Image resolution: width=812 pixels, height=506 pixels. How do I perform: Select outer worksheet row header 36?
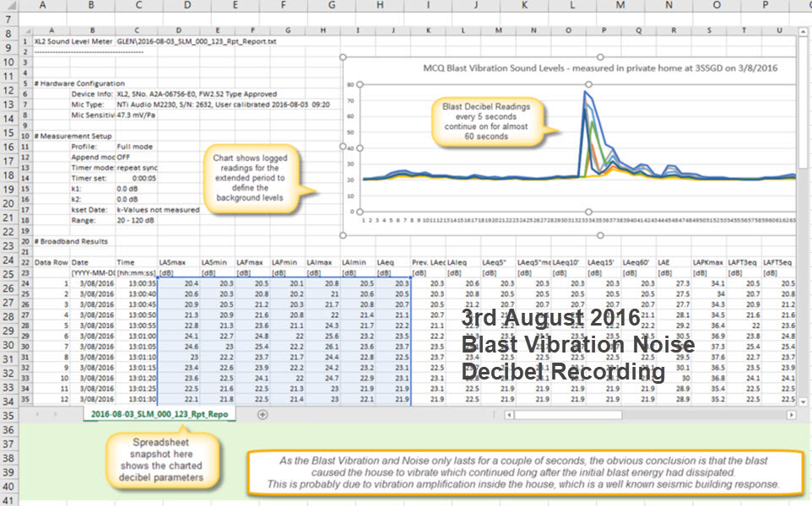point(8,430)
